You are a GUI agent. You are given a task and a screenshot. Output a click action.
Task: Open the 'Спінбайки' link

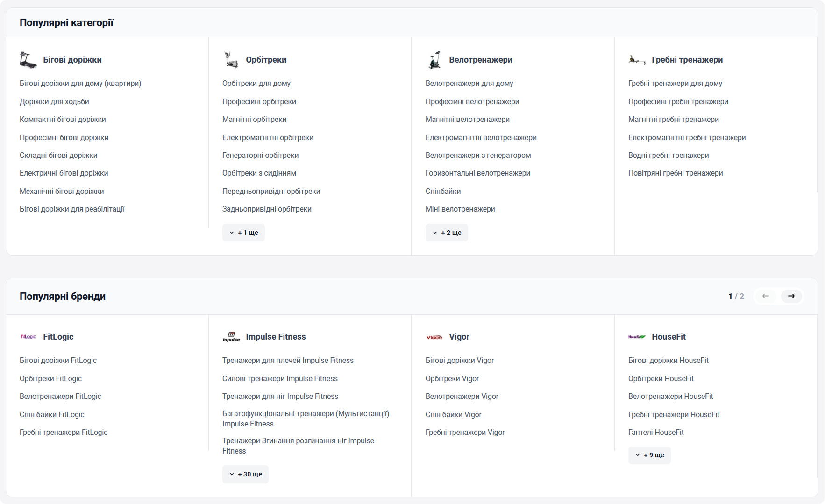(443, 192)
